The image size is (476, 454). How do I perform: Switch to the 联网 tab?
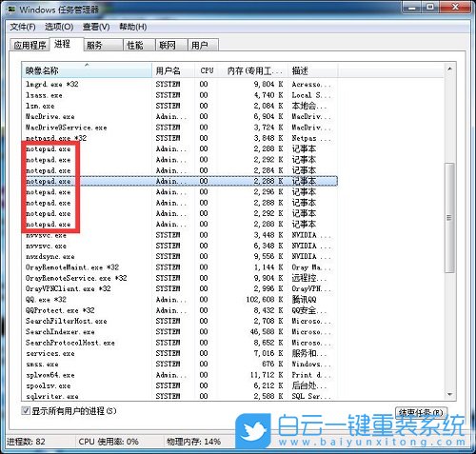coord(171,45)
